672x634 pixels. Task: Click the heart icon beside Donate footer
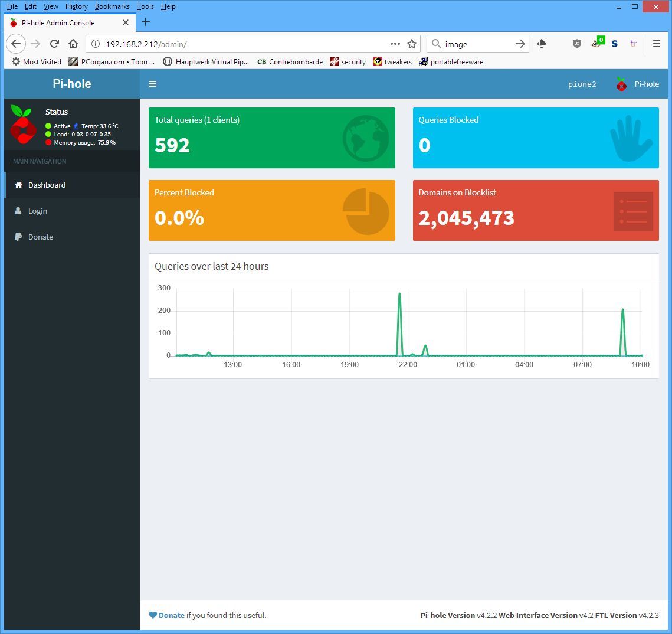(153, 615)
